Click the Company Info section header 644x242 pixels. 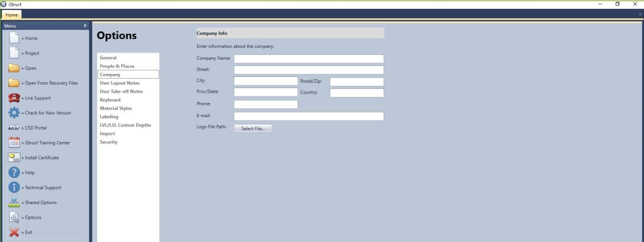point(290,33)
